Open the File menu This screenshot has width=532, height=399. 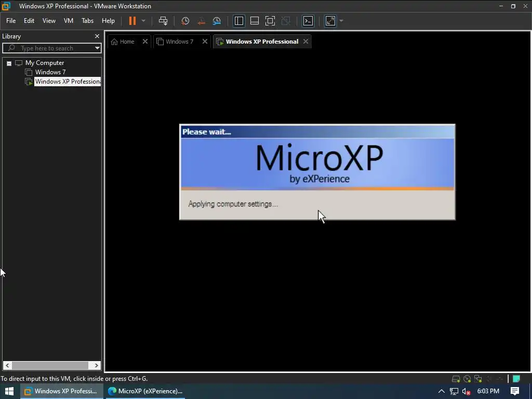(11, 21)
